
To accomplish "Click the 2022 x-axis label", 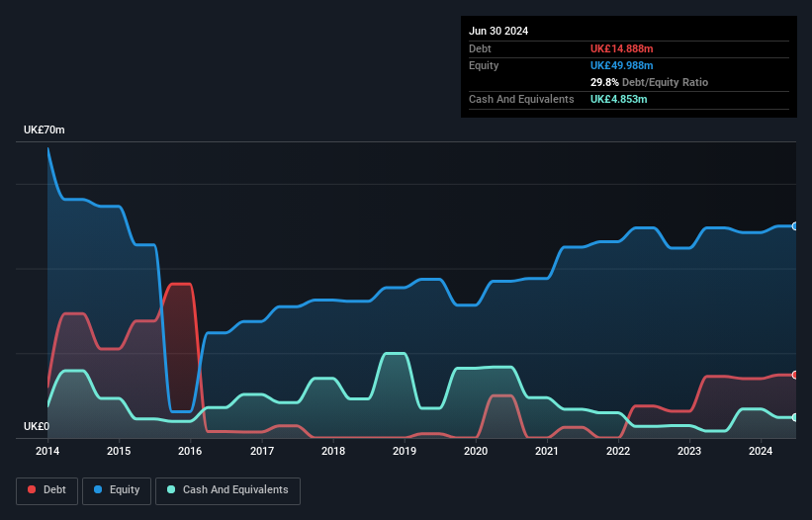I will click(x=618, y=451).
